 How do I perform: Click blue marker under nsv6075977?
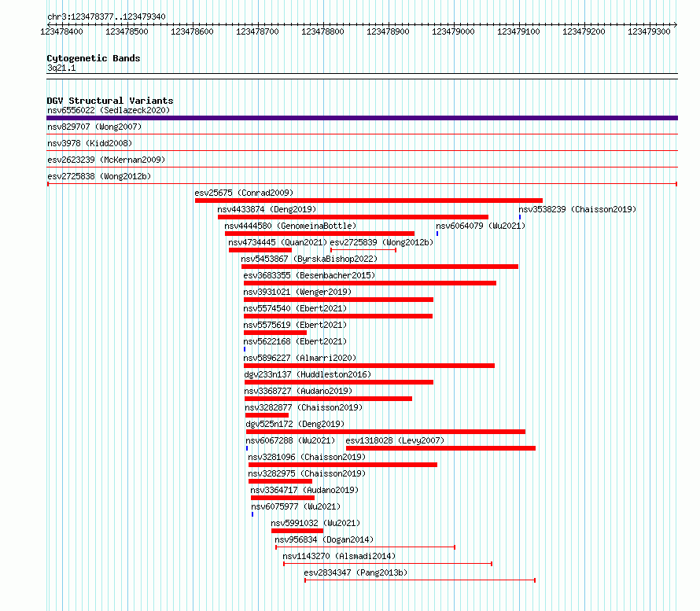pos(252,514)
